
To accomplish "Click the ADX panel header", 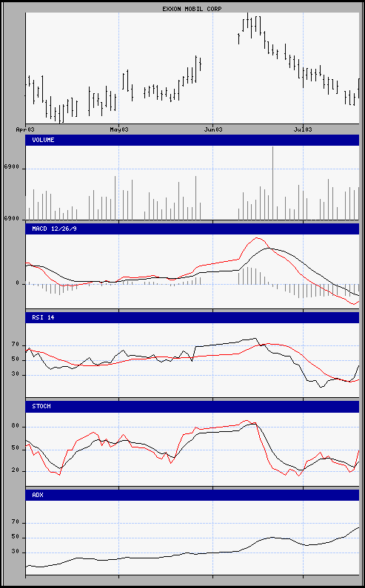I will 192,495.
